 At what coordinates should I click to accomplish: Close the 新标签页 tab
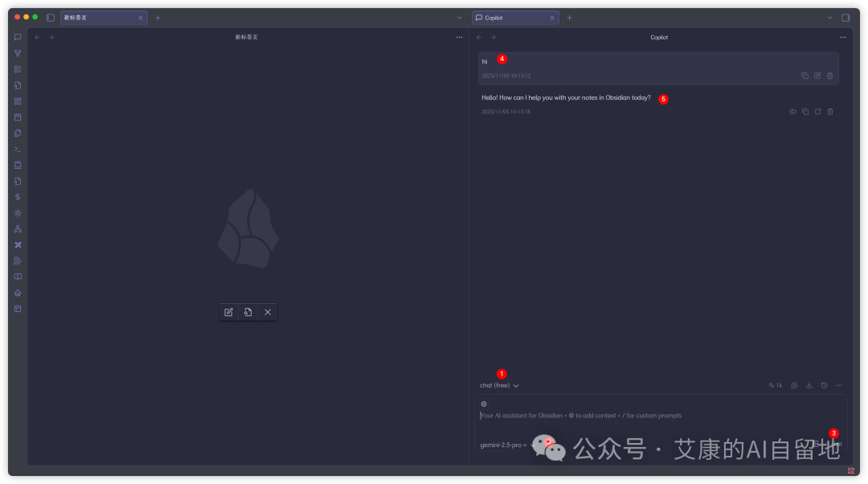(141, 18)
